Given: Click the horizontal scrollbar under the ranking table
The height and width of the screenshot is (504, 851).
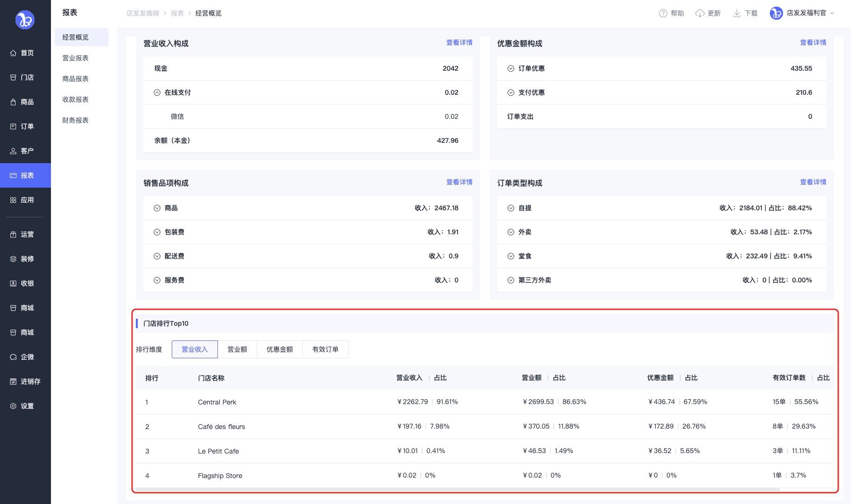Looking at the screenshot, I should pos(458,489).
